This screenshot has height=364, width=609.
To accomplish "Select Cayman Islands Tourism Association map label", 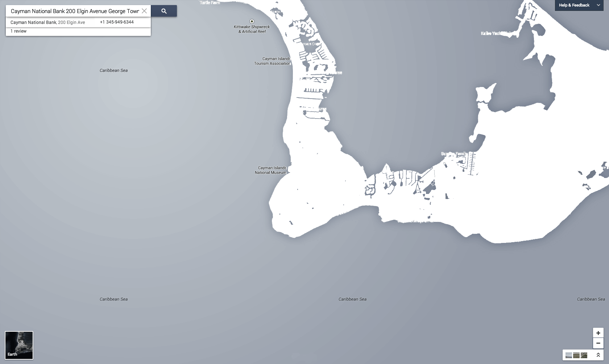I will (x=273, y=61).
